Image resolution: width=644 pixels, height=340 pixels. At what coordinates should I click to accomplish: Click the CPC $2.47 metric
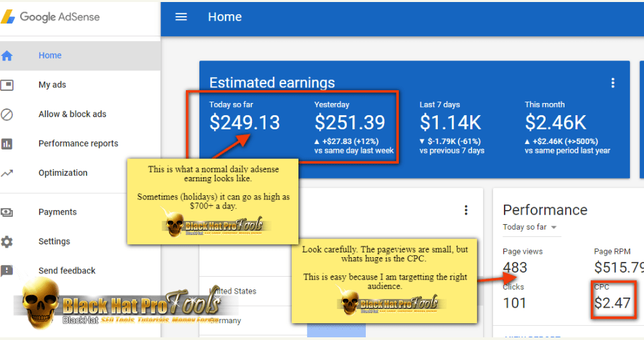(612, 303)
